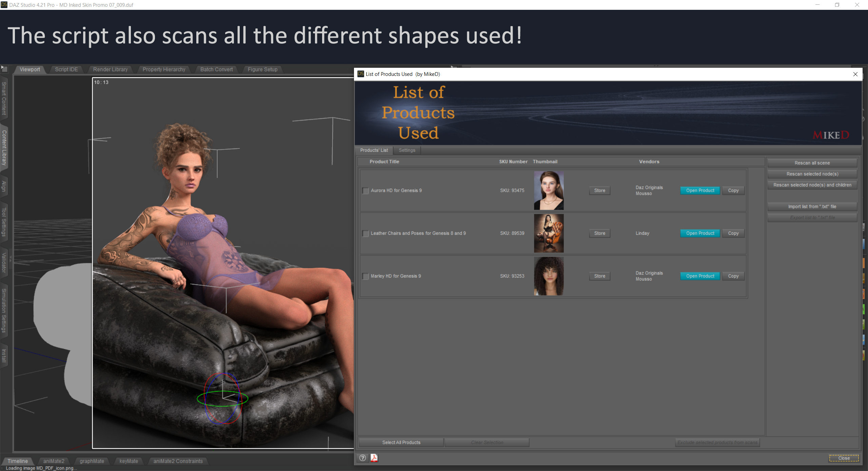Image resolution: width=868 pixels, height=471 pixels.
Task: Switch to the Products' List tab
Action: (x=374, y=150)
